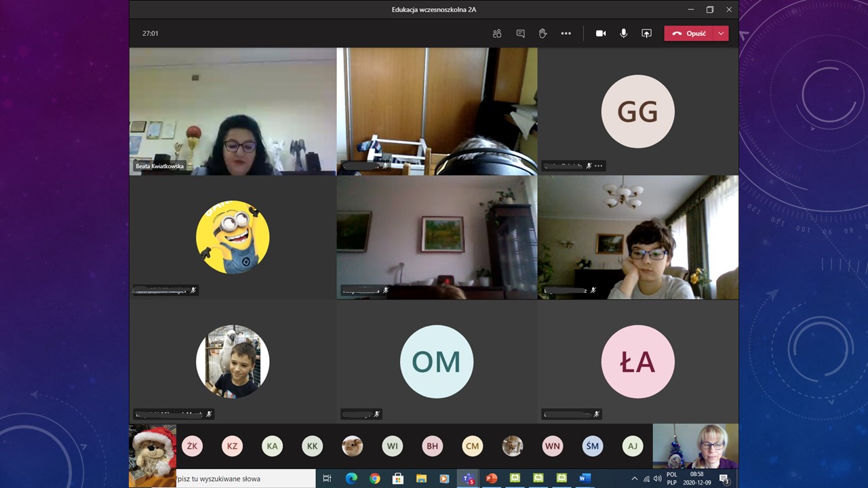868x488 pixels.
Task: Open network settings in system tray
Action: (646, 479)
